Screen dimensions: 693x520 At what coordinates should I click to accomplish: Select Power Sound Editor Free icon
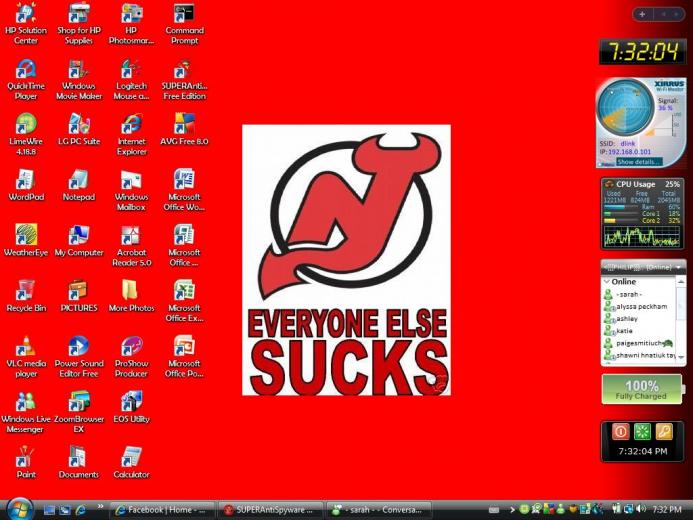[79, 357]
